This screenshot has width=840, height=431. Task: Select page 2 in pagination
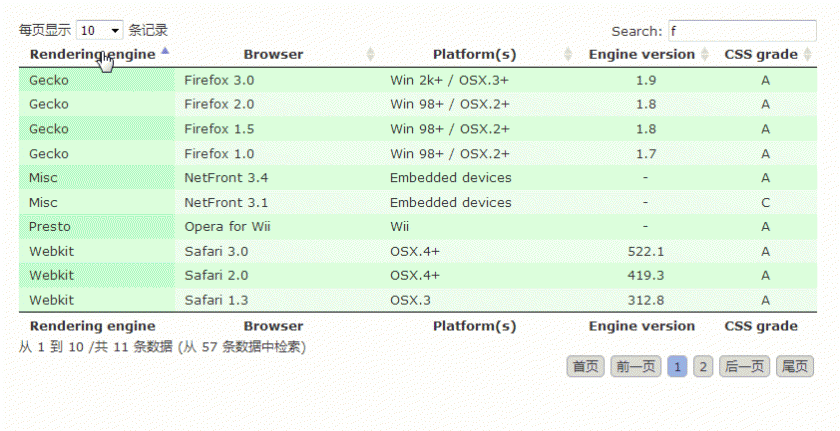(703, 367)
